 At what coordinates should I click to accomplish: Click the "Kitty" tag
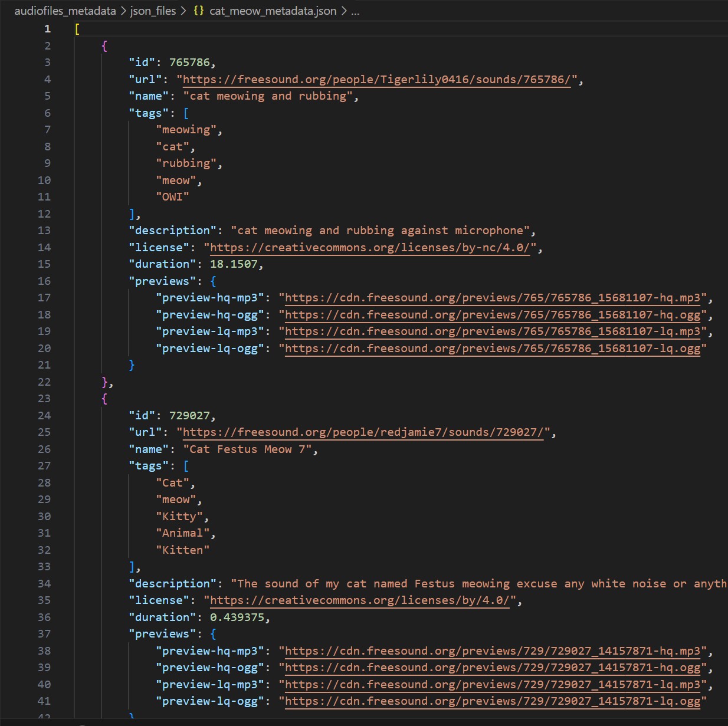coord(179,517)
